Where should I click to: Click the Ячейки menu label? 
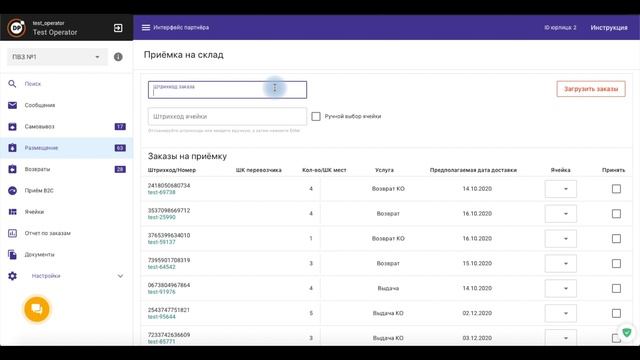point(34,212)
